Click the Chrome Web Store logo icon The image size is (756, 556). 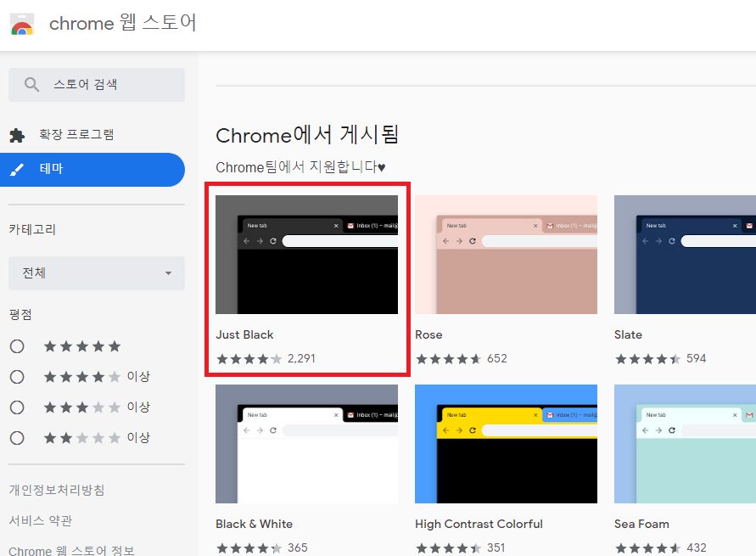coord(22,24)
